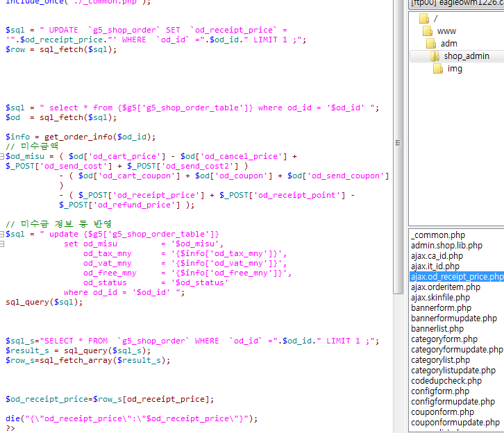The width and height of the screenshot is (504, 433).
Task: Select admin.shop.lib.php file
Action: [446, 246]
